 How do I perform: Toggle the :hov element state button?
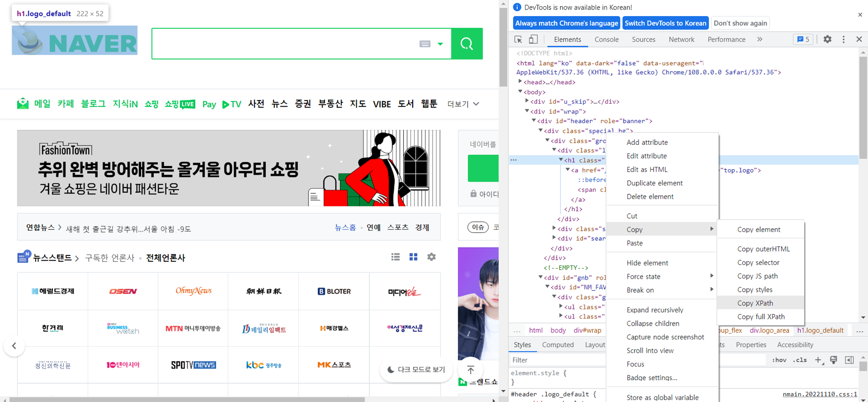coord(779,360)
